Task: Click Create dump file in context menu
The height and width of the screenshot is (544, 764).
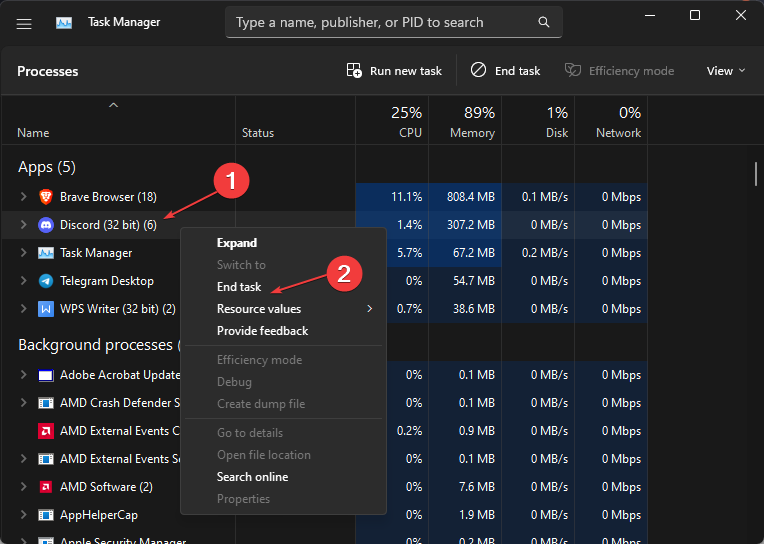Action: [x=283, y=404]
